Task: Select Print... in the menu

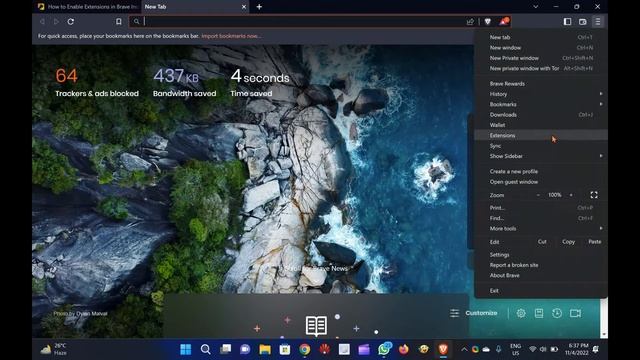Action: click(541, 208)
